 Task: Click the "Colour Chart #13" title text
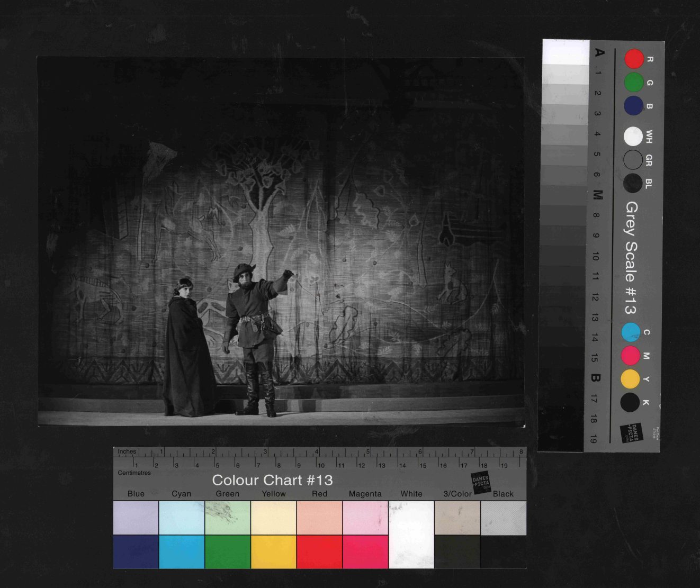point(272,480)
